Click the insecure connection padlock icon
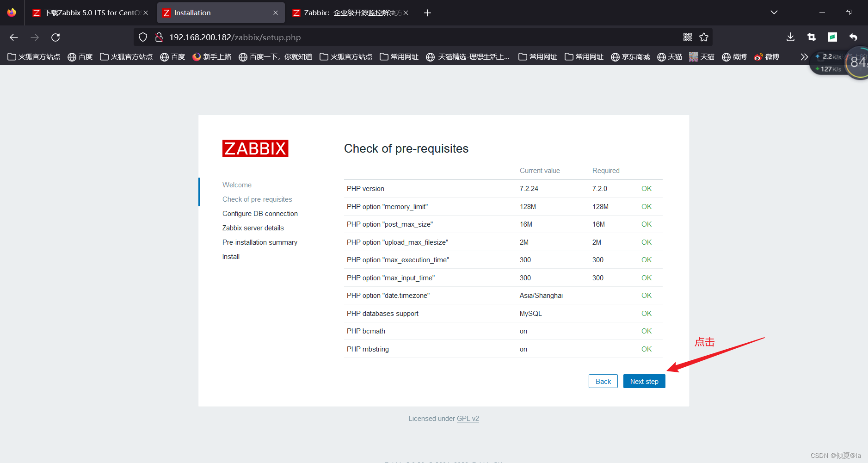 click(159, 37)
